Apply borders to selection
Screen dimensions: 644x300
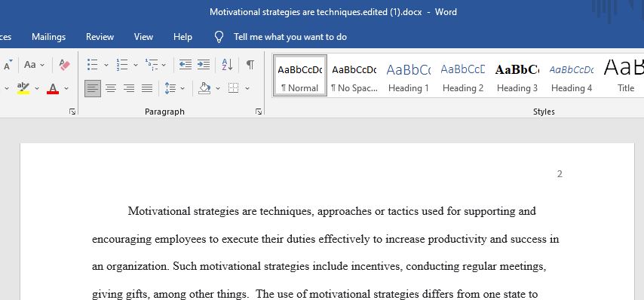pyautogui.click(x=234, y=88)
